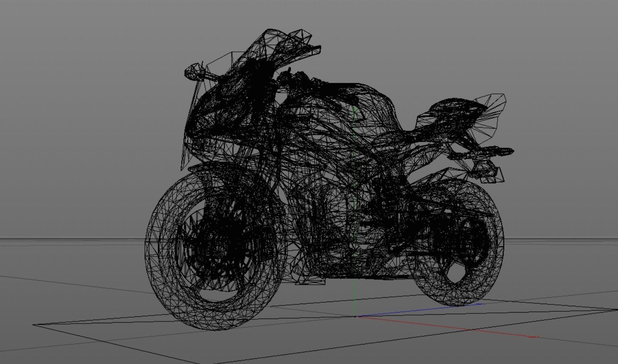Click the red X axis line
Screen dimensions: 618x364
pyautogui.click(x=447, y=327)
